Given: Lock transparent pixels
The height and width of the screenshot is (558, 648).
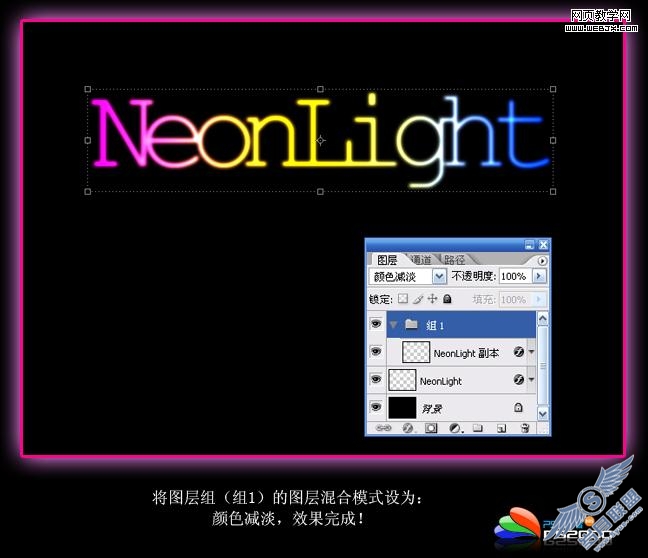Looking at the screenshot, I should coord(403,298).
